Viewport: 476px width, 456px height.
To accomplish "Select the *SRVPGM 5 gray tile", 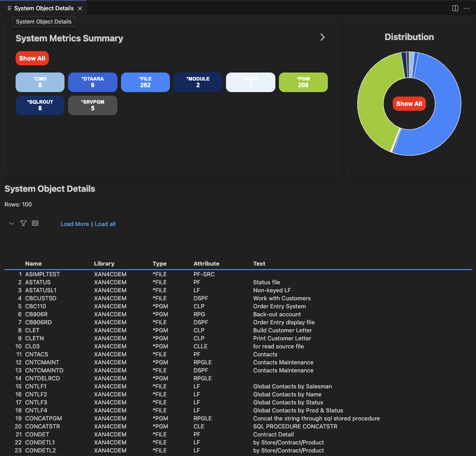I will tap(93, 105).
